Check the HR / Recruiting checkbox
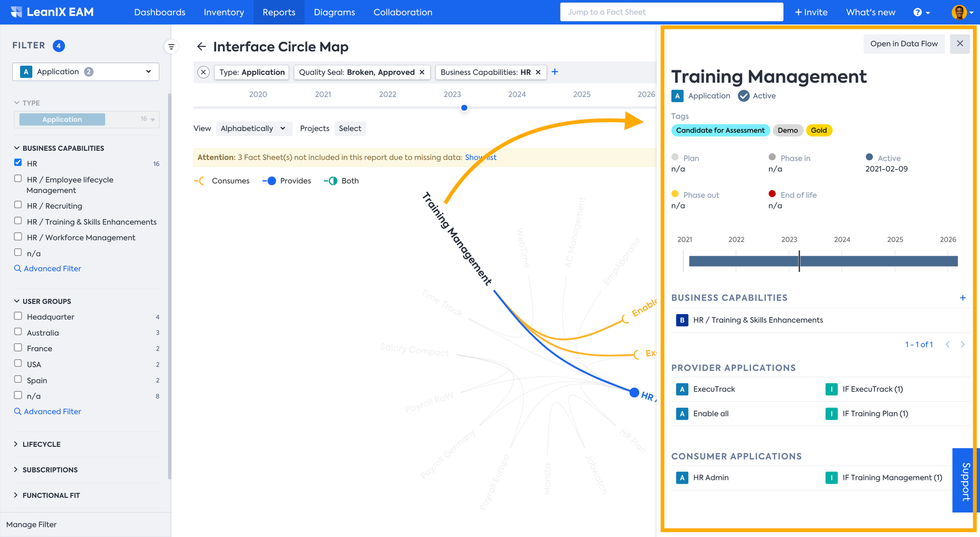The width and height of the screenshot is (980, 537). pos(18,205)
